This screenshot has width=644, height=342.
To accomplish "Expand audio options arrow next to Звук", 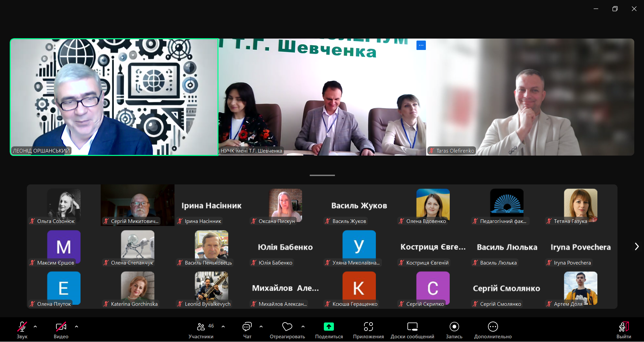I will (x=35, y=326).
